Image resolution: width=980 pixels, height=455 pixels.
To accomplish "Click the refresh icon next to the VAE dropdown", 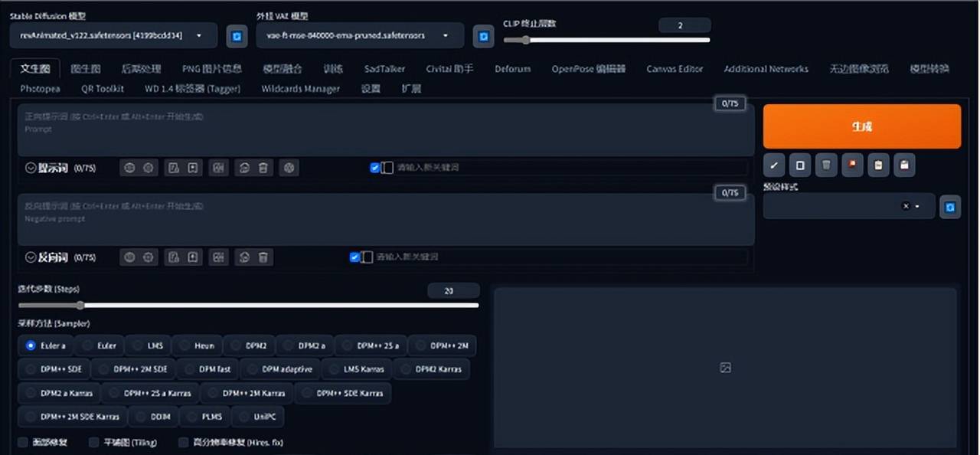I will pyautogui.click(x=483, y=36).
